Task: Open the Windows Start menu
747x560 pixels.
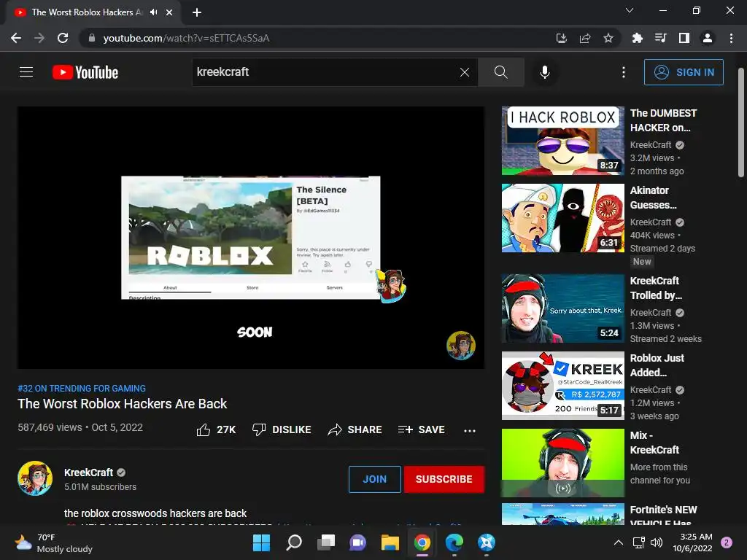Action: coord(261,542)
